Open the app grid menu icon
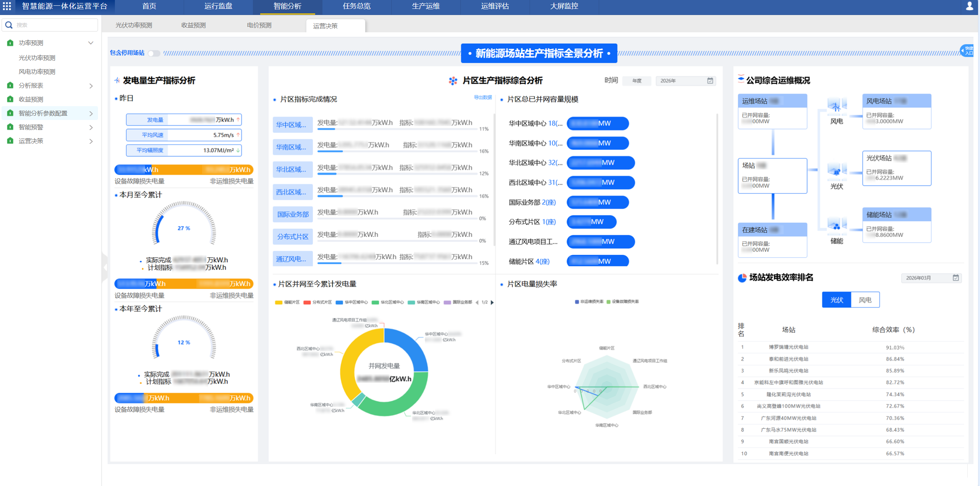 click(x=7, y=6)
